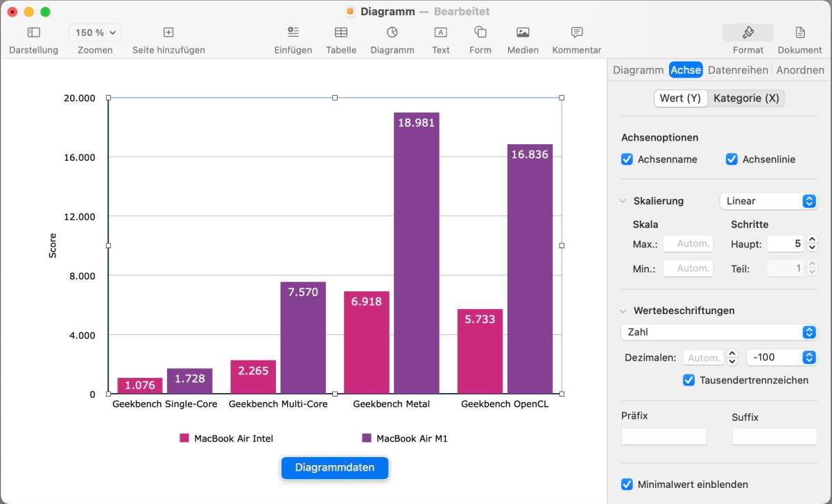
Task: Click the Dezimalen stepper arrows
Action: pyautogui.click(x=732, y=358)
